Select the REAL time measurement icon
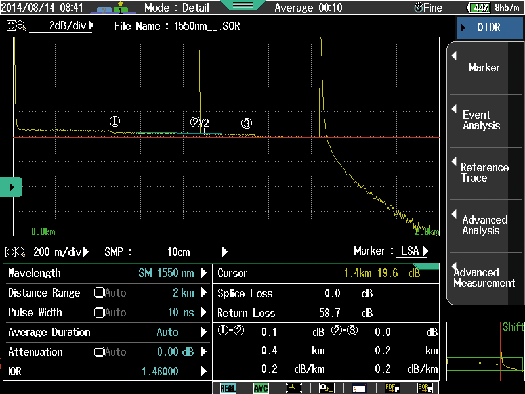The image size is (525, 394). [x=228, y=388]
